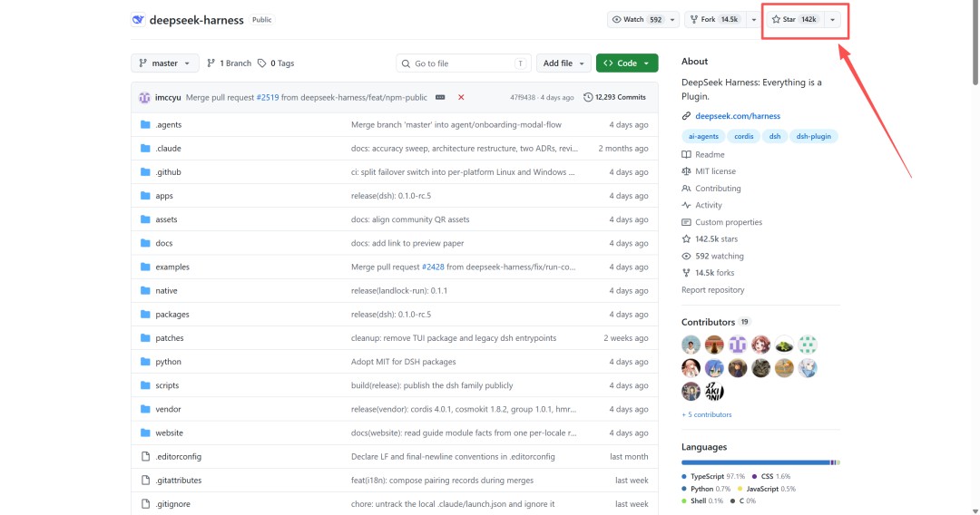Screen dimensions: 980x515
Task: View 14.5k forks link
Action: 714,273
